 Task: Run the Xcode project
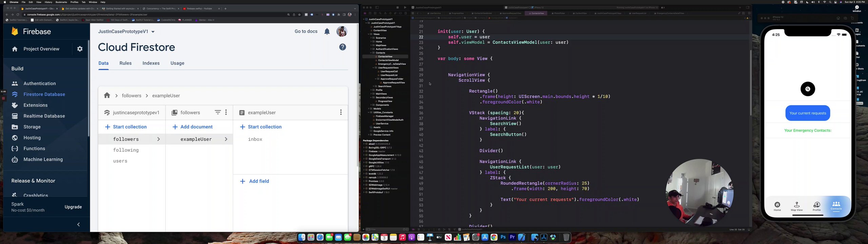(x=405, y=7)
